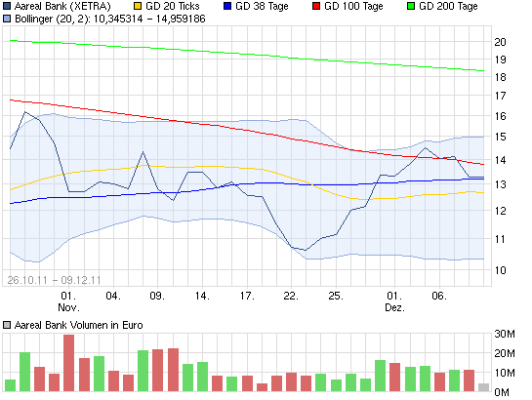532x400 pixels.
Task: Click the '09.' x-axis date label
Action: tap(157, 296)
